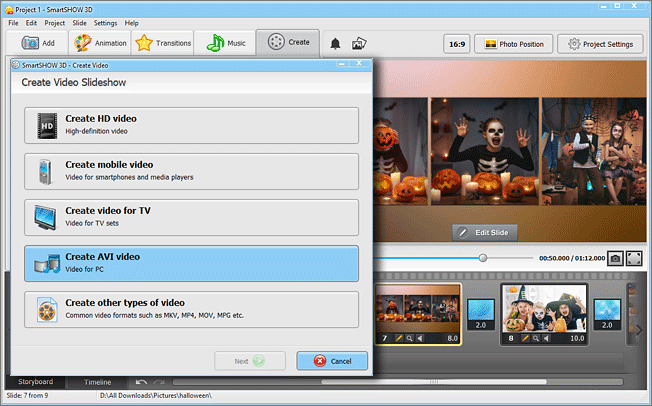Viewport: 652px width, 406px height.
Task: Select the Create tab
Action: tap(288, 42)
